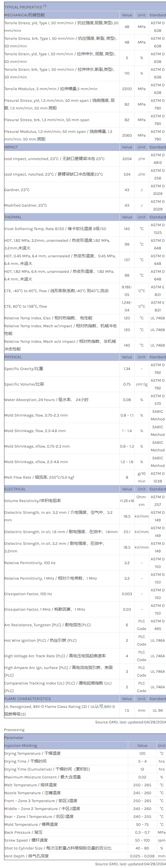Click the THERMAL section header
This screenshot has width=166, height=868.
(x=13, y=217)
